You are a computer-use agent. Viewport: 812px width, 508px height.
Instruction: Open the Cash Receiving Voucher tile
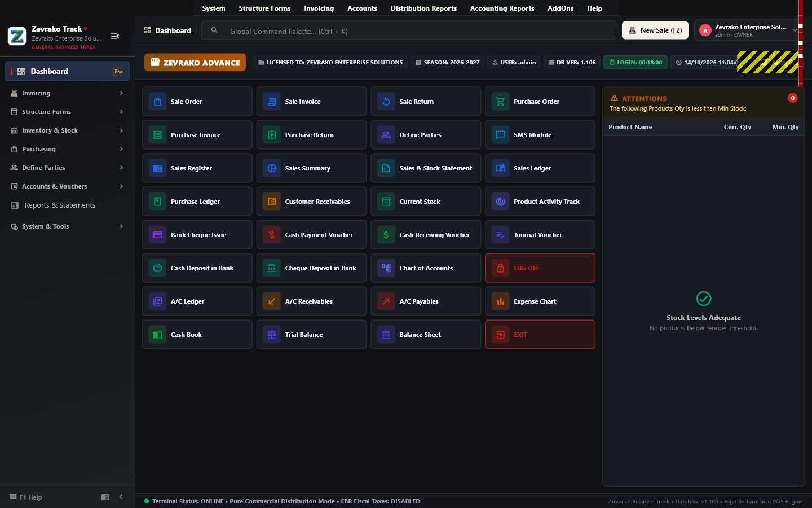(426, 235)
